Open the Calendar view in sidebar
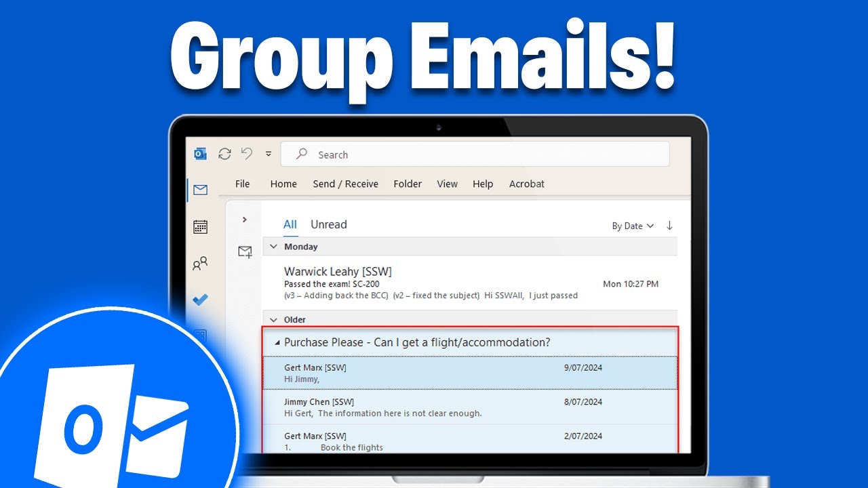The height and width of the screenshot is (488, 868). (200, 227)
